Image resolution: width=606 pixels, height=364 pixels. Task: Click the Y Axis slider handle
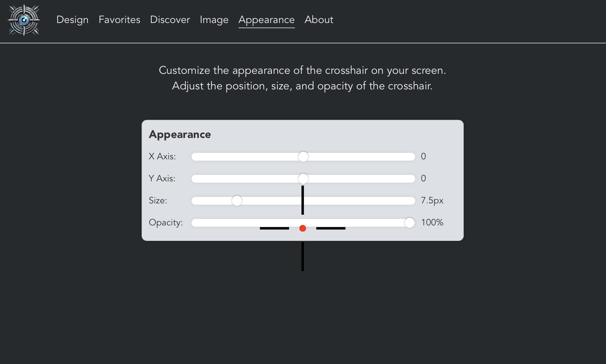[x=303, y=179]
